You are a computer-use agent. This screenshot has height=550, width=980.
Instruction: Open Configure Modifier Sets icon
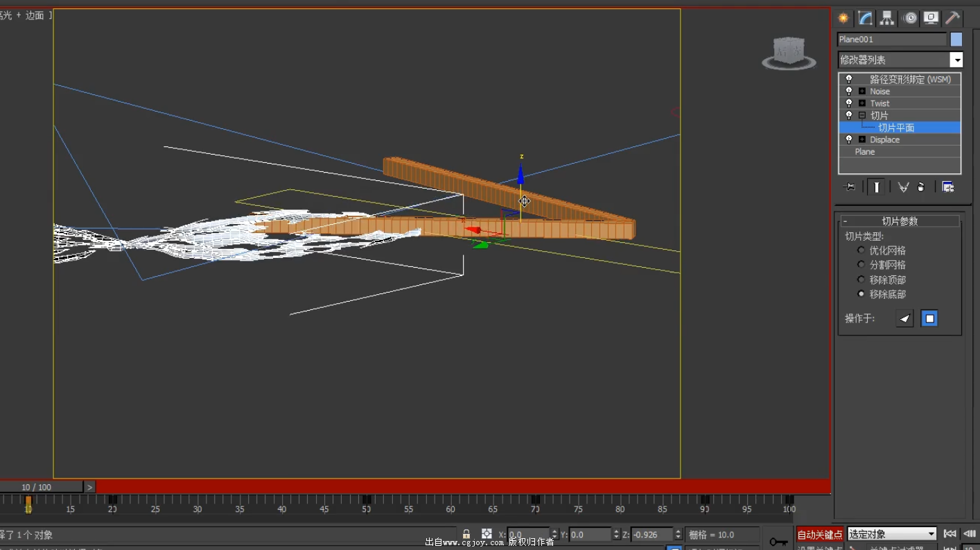(948, 187)
